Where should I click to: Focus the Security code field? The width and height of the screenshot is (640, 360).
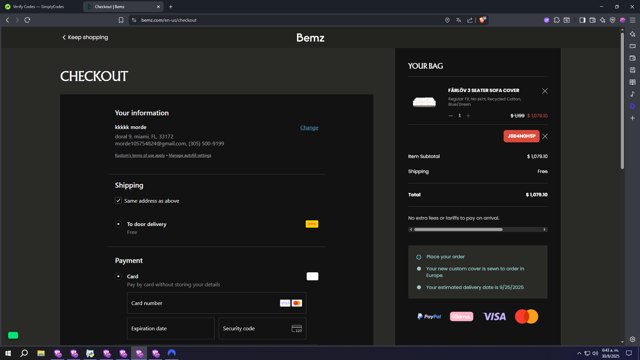[x=262, y=329]
